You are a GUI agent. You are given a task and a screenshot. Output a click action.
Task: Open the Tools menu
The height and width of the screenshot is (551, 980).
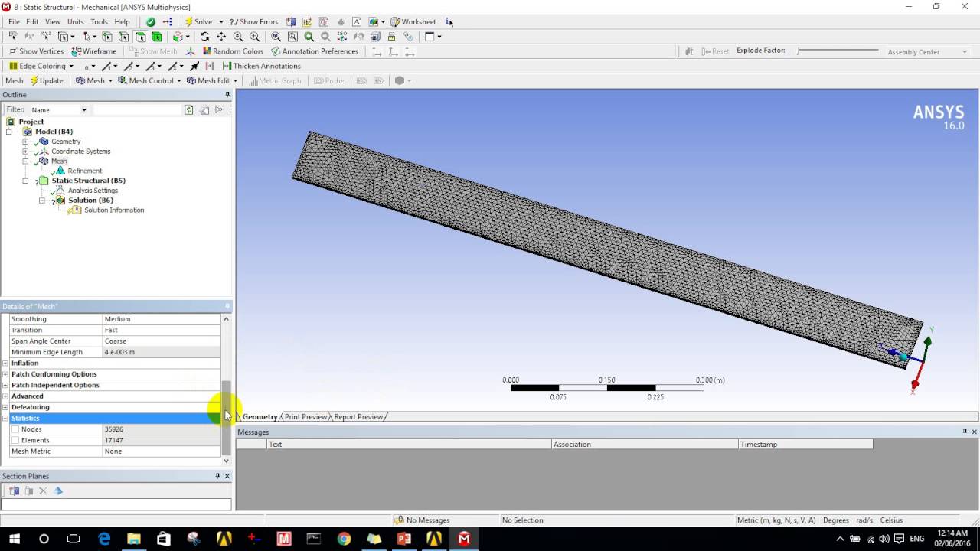(99, 21)
